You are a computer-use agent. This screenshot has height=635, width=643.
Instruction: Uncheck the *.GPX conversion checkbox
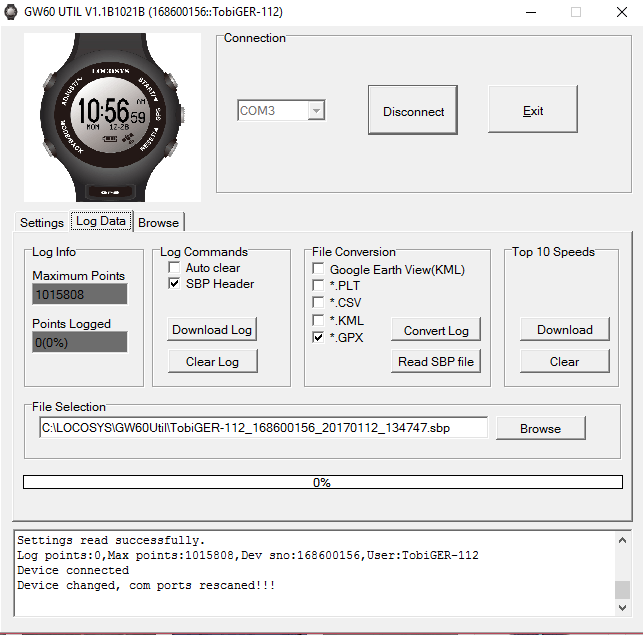coord(318,337)
